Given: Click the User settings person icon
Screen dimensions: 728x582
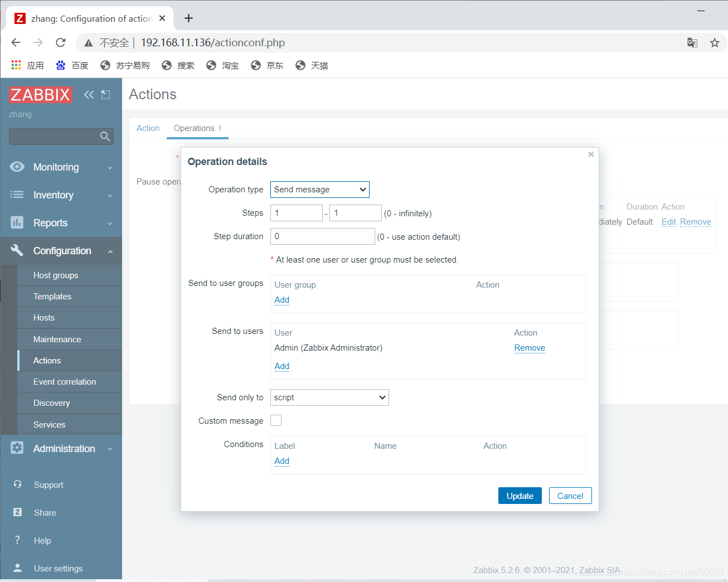Looking at the screenshot, I should coord(18,568).
